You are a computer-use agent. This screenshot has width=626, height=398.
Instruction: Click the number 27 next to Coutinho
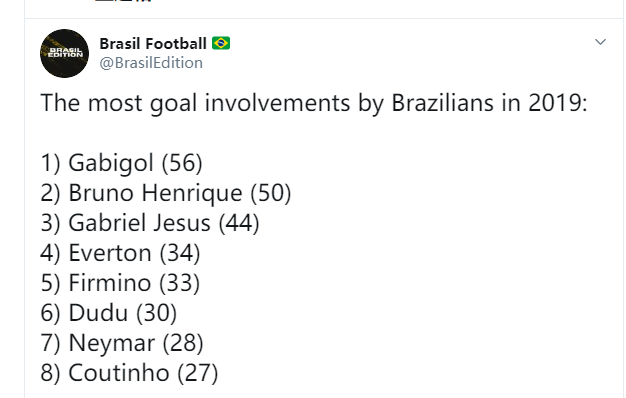pos(198,373)
